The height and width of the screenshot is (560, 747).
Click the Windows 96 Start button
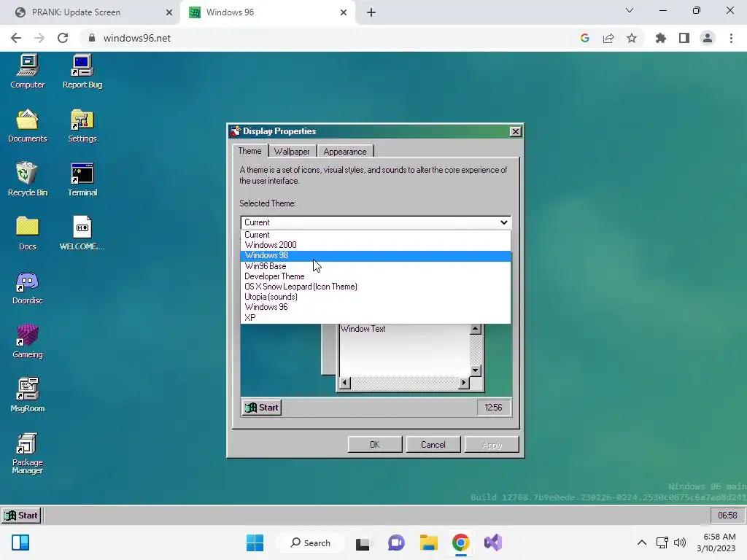point(21,516)
